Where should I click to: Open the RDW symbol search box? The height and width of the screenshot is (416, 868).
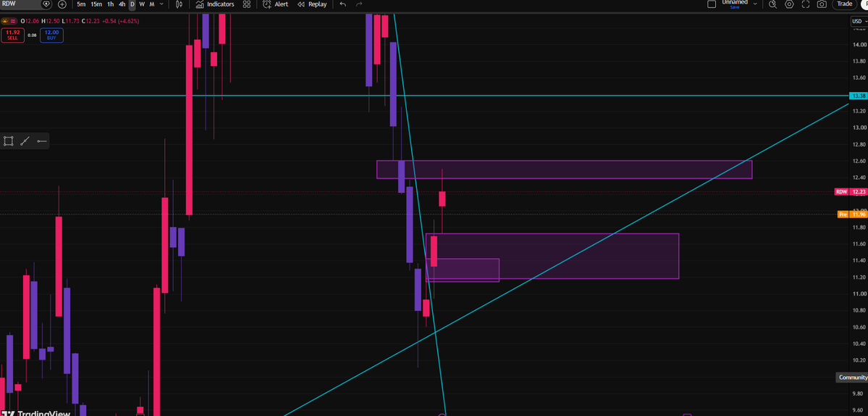tap(20, 4)
